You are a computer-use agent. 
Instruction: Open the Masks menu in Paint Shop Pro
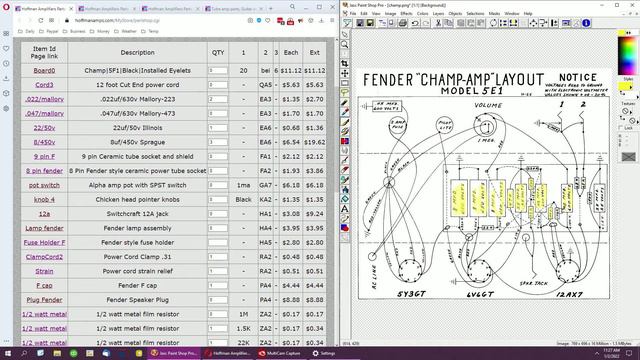click(494, 13)
